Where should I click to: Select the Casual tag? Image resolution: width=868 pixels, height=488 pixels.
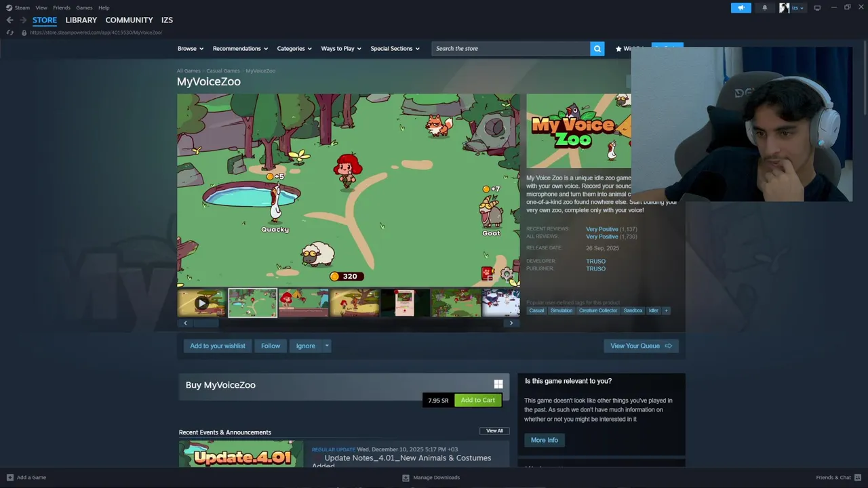(536, 310)
